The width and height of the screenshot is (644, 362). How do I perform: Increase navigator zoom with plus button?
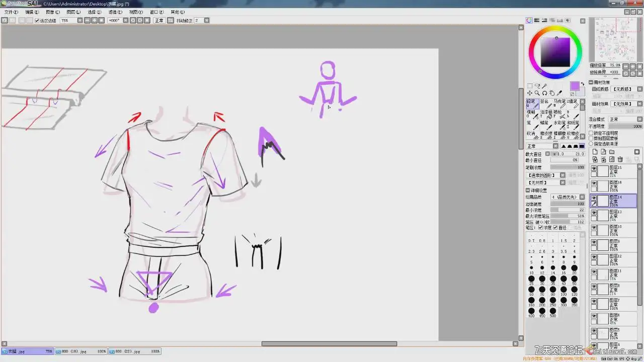632,66
